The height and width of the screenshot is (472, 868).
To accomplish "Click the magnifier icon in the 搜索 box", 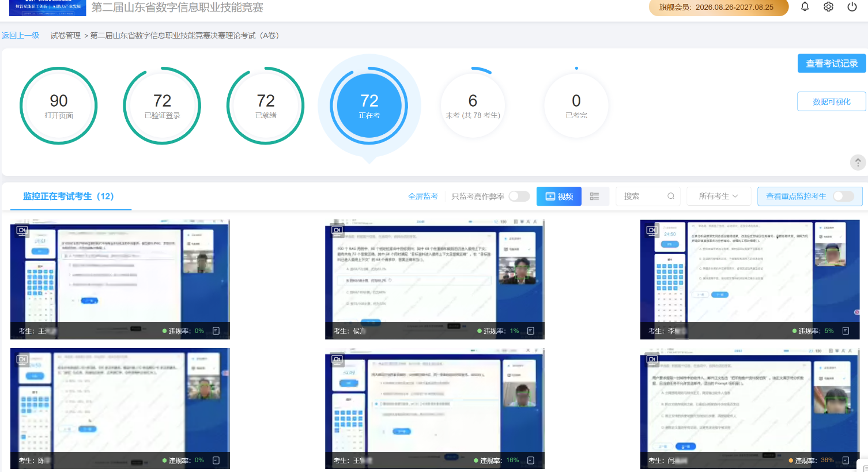I will point(671,196).
